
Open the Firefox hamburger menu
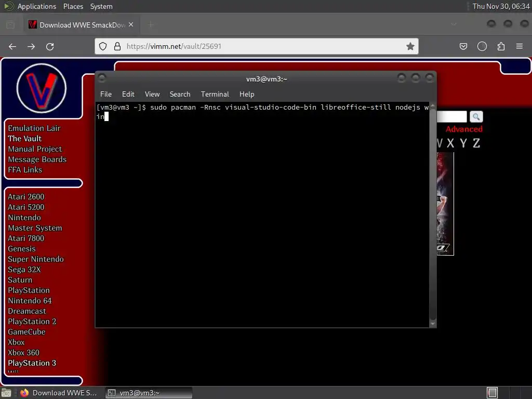520,46
